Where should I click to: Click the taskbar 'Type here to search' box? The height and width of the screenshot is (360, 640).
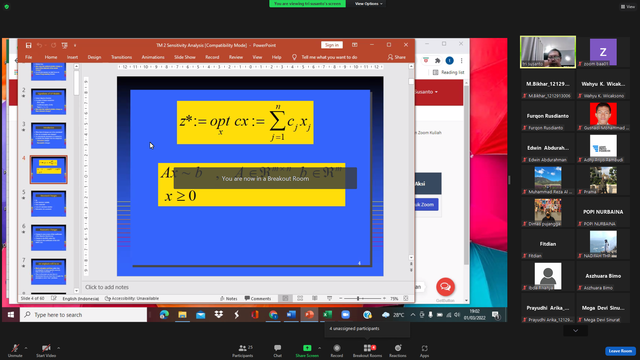pyautogui.click(x=83, y=315)
